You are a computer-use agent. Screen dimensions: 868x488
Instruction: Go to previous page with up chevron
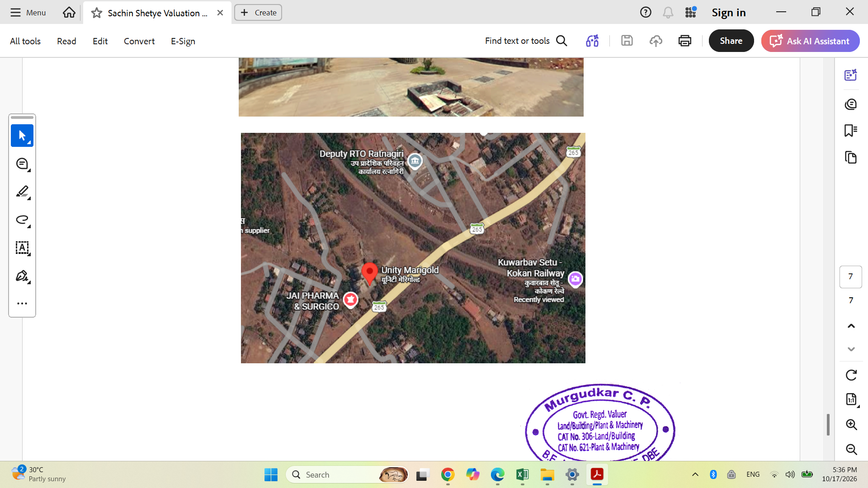pyautogui.click(x=851, y=326)
